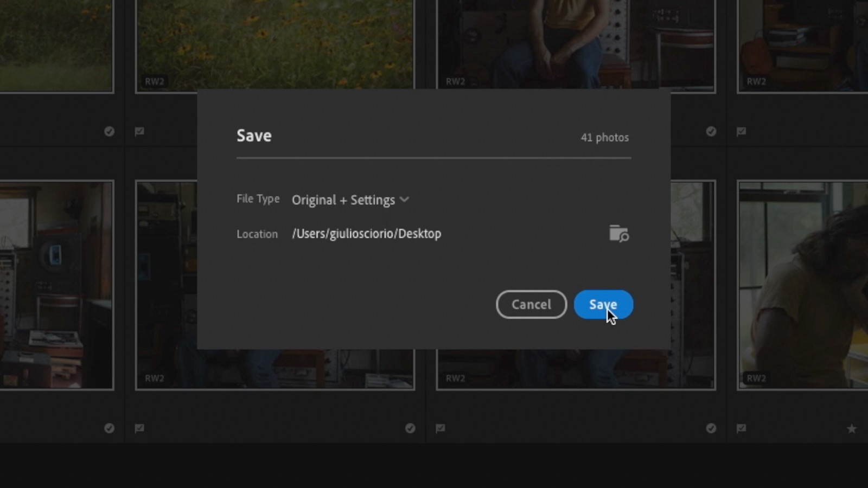Click the star icon under the yellow-shirt photo
868x488 pixels.
[x=851, y=428]
